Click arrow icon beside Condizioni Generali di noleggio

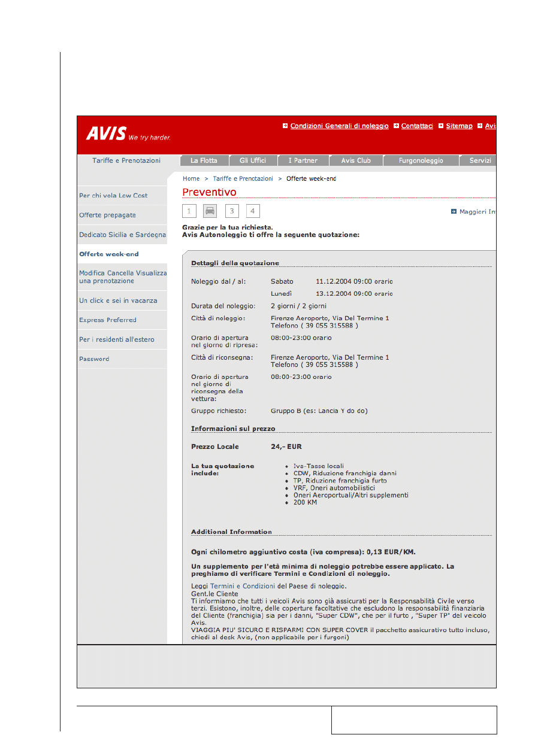285,126
